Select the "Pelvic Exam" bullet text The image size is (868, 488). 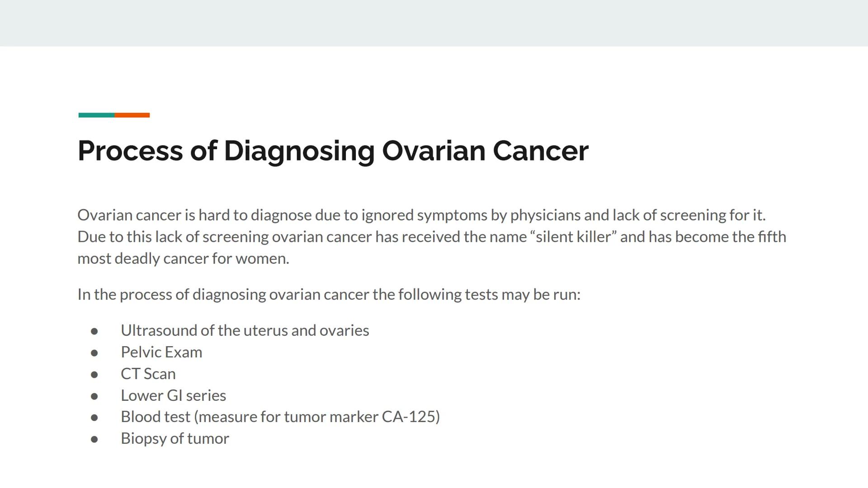click(x=161, y=352)
